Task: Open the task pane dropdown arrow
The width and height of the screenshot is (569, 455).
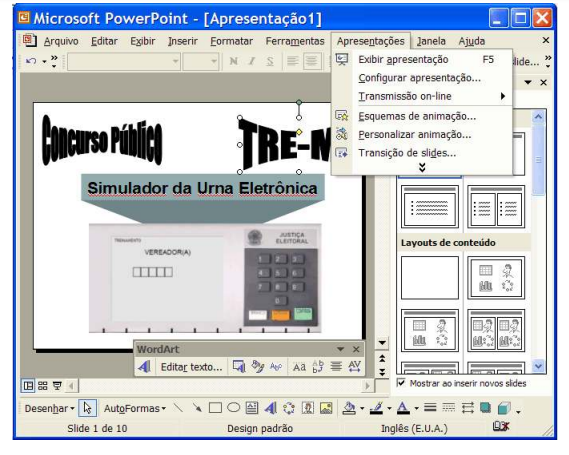Action: [528, 82]
